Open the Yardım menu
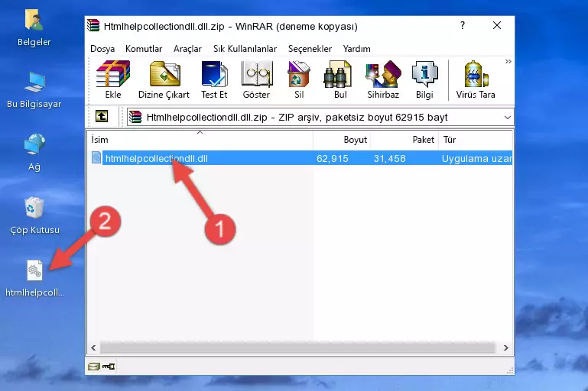Image resolution: width=588 pixels, height=391 pixels. (x=356, y=49)
